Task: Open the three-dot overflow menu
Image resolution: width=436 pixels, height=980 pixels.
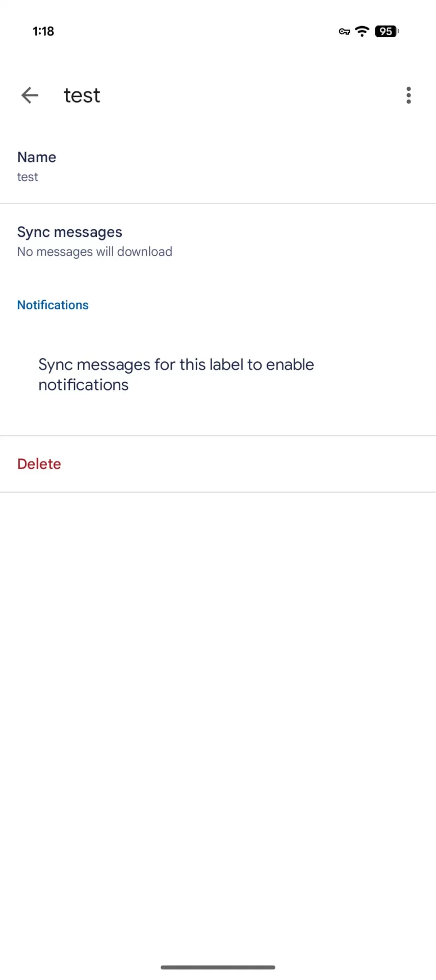Action: 408,95
